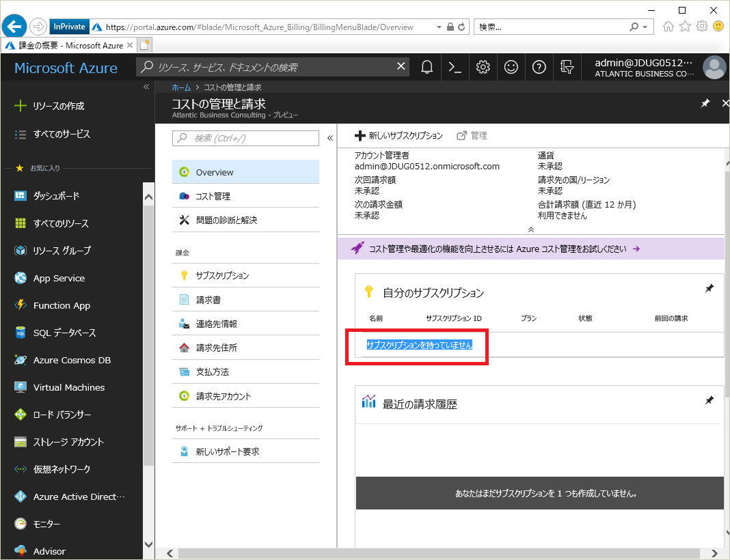
Task: Select 連絡先情報 menu item
Action: [x=245, y=324]
